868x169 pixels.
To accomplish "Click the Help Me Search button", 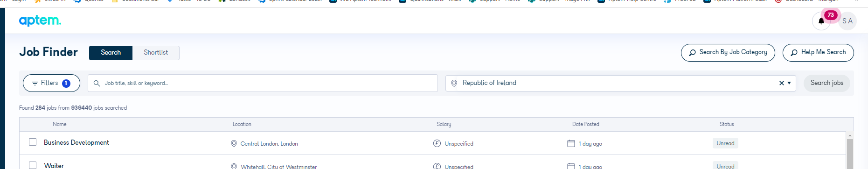I will (x=818, y=52).
